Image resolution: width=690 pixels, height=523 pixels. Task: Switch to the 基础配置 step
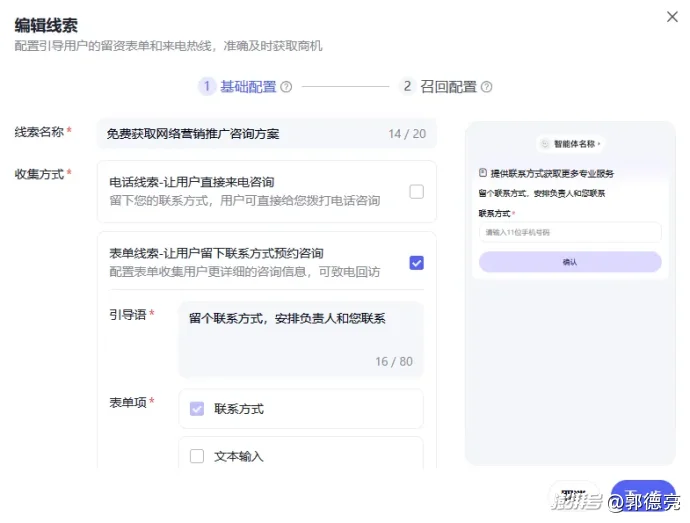coord(248,87)
